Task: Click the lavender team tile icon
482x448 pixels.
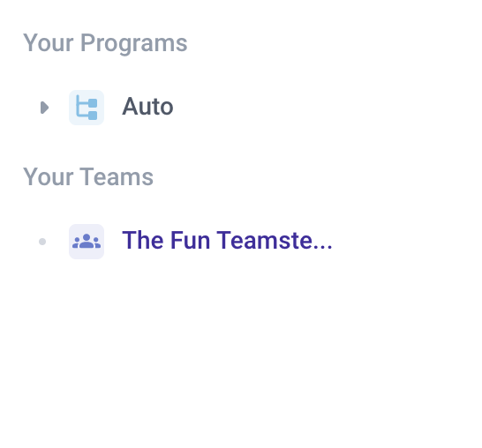Action: 87,242
